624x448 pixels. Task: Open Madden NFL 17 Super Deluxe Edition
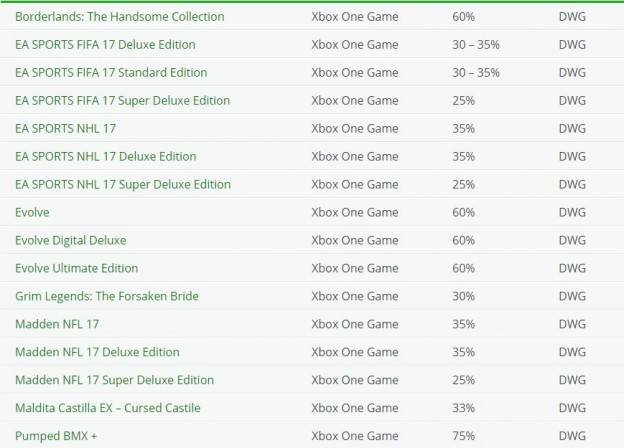tap(114, 380)
